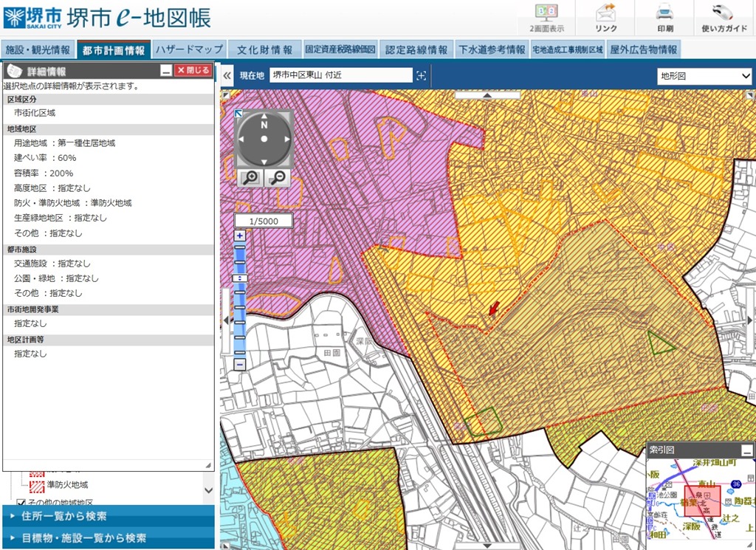Select the 都市計画情報 tab

(x=113, y=49)
